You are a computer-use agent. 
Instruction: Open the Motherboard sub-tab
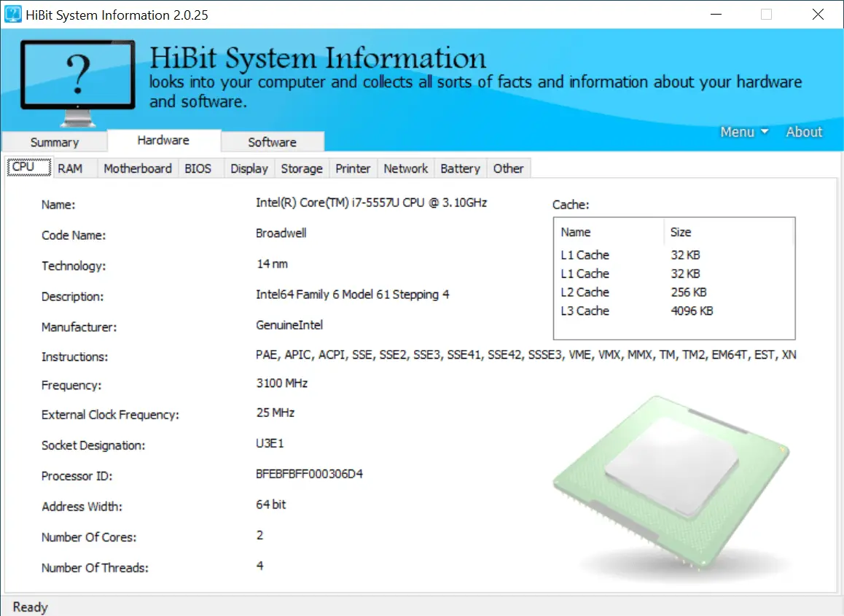(x=138, y=168)
